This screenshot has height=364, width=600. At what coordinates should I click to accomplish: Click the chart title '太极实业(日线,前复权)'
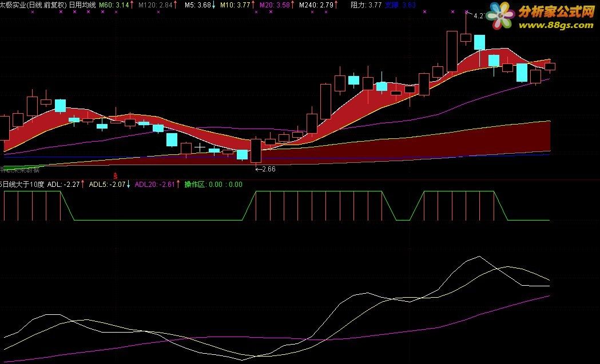[33, 5]
